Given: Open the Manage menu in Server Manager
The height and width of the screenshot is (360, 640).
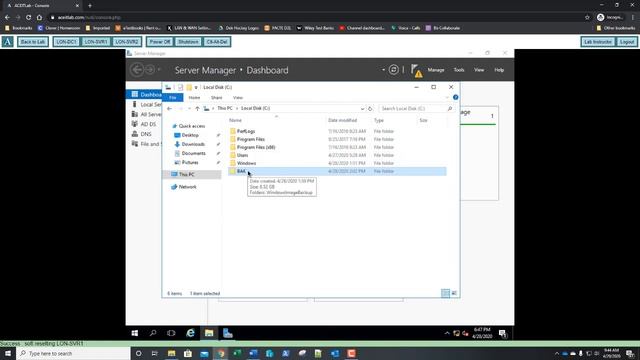Looking at the screenshot, I should coord(436,70).
